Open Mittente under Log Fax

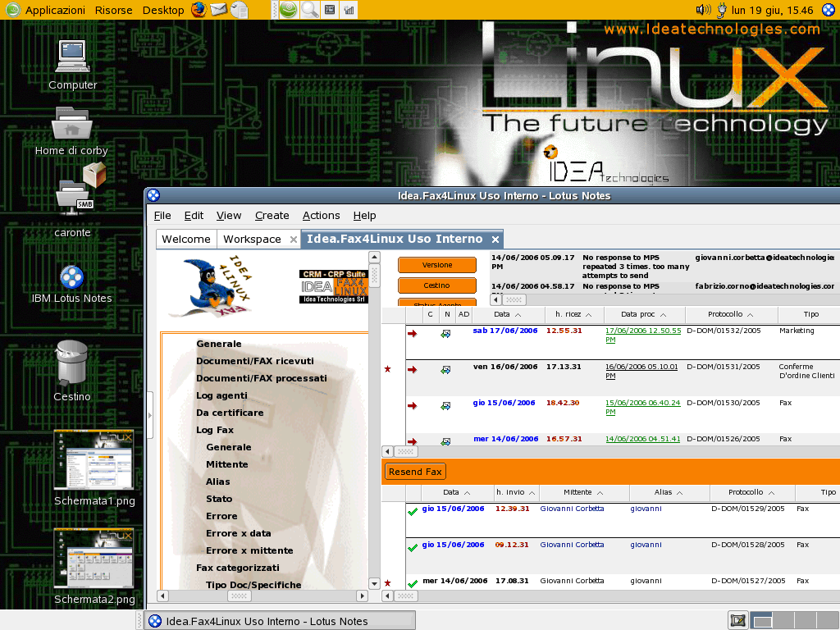[x=226, y=464]
